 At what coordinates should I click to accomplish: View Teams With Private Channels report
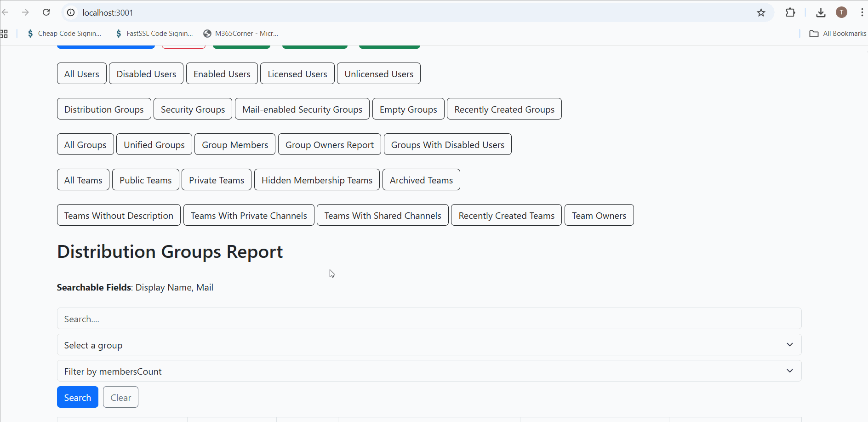[249, 215]
